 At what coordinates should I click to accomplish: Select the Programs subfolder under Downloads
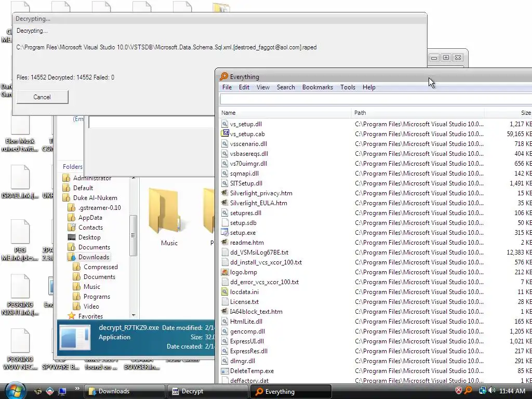tap(92, 297)
